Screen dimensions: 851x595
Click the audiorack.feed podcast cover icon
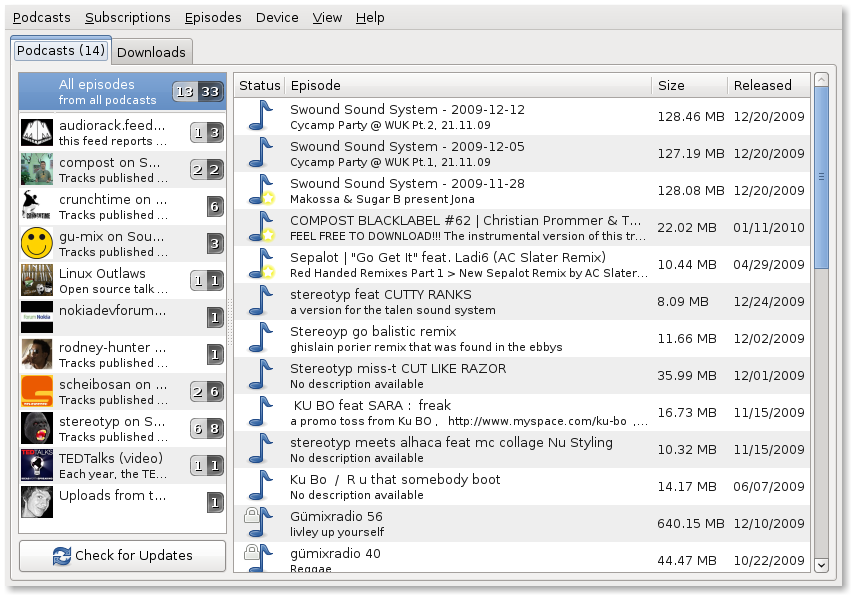coord(37,132)
